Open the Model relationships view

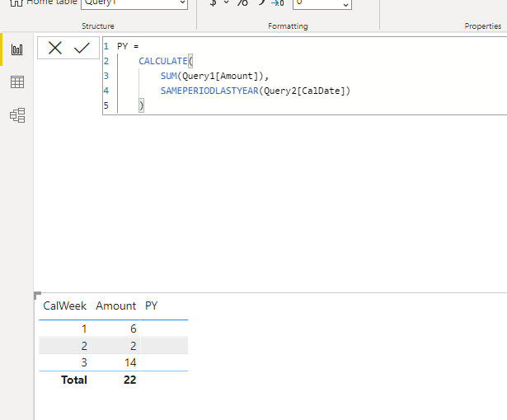pyautogui.click(x=17, y=115)
